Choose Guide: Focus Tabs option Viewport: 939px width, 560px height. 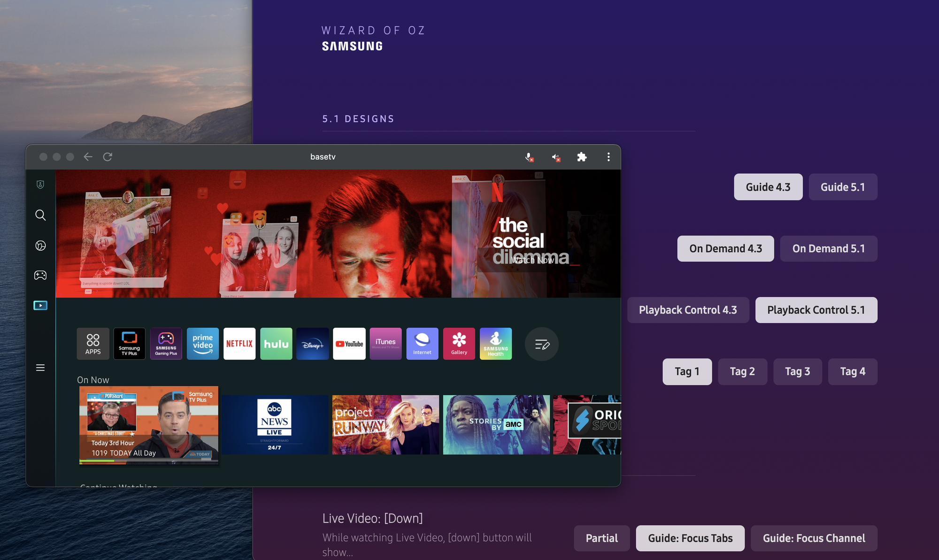click(x=690, y=538)
